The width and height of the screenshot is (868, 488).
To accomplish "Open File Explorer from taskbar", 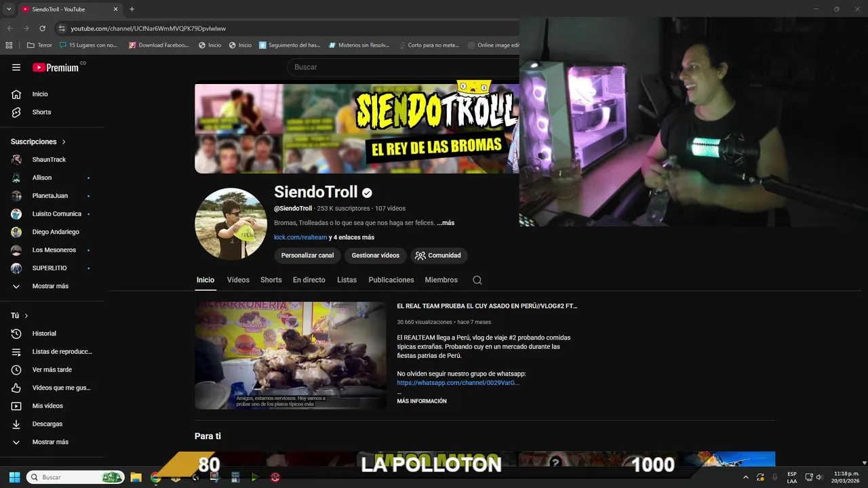I will click(x=136, y=477).
